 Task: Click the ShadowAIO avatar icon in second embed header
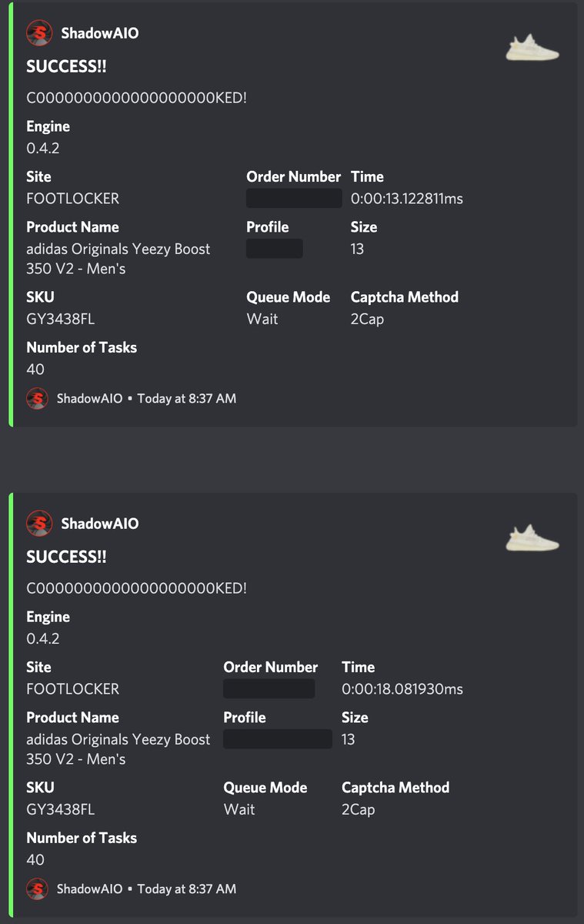(39, 524)
